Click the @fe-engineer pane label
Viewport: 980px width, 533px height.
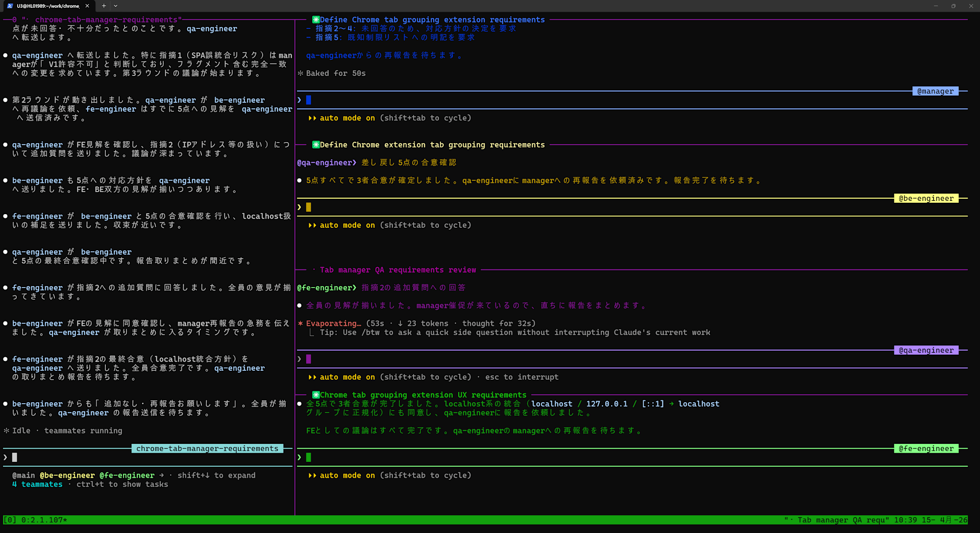point(926,448)
